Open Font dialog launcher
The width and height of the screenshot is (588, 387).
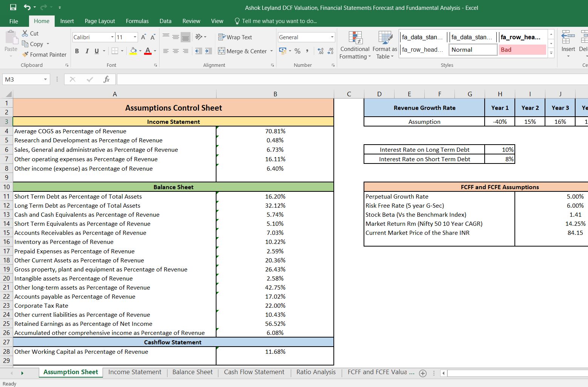155,65
